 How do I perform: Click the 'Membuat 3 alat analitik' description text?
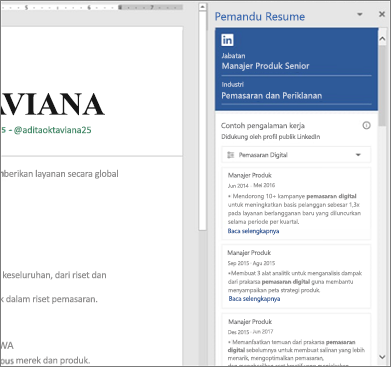pos(295,282)
